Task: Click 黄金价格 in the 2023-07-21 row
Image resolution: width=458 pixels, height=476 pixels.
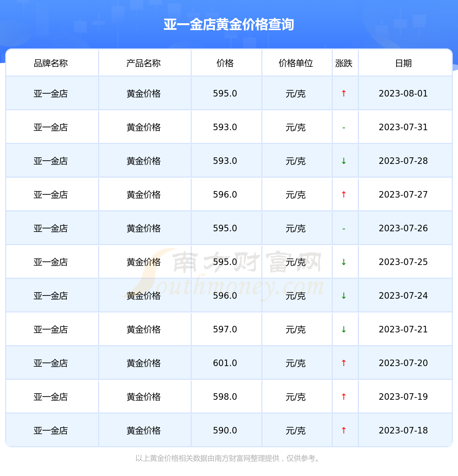Action: pos(144,330)
